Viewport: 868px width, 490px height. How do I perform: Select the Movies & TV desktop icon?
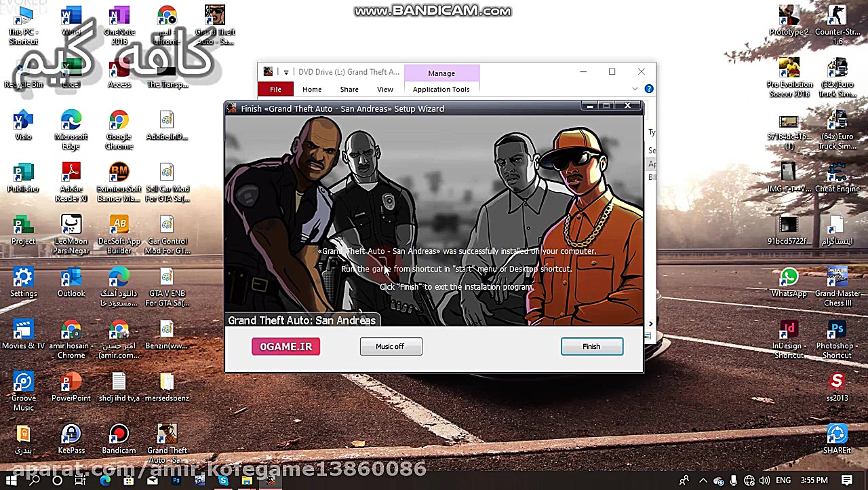[x=23, y=335]
